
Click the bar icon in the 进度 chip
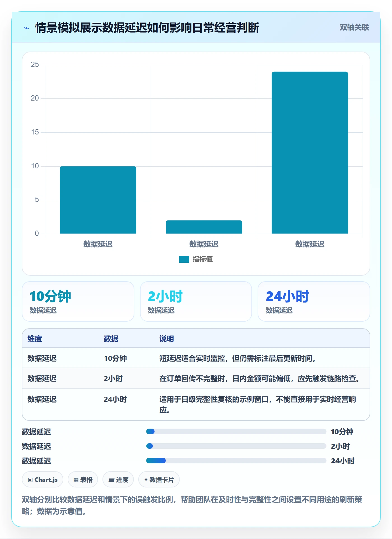(111, 480)
